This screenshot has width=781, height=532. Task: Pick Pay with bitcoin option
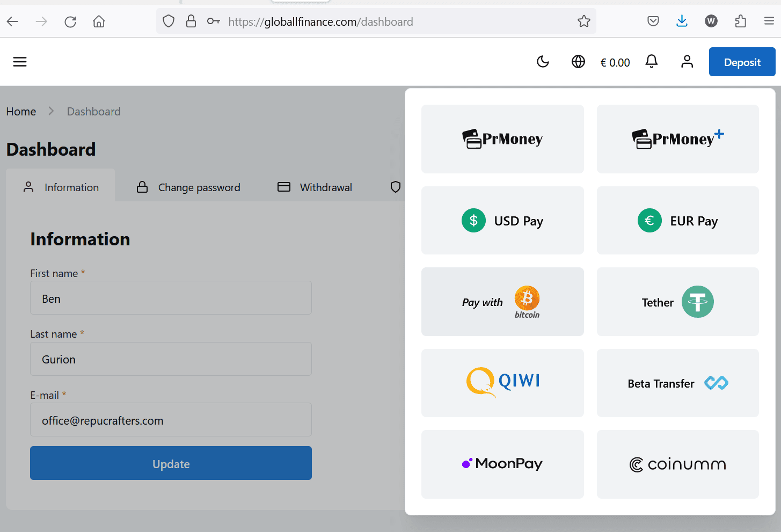(502, 302)
